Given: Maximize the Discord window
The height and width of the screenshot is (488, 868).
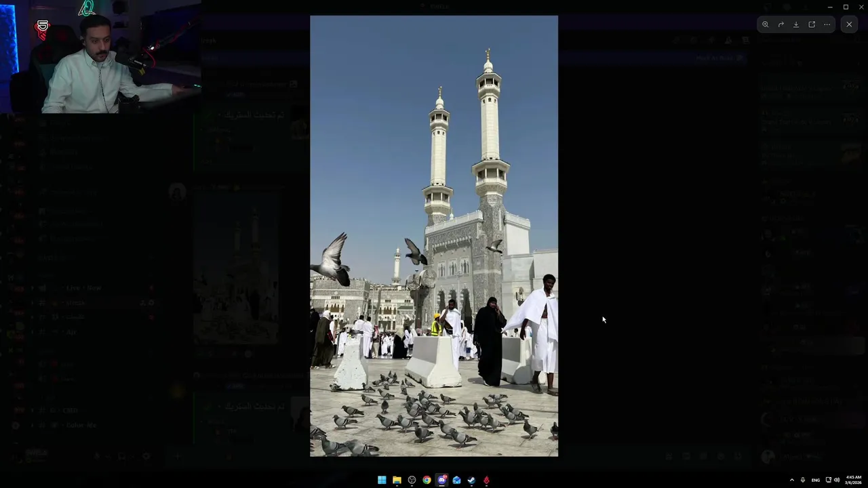Looking at the screenshot, I should (846, 7).
